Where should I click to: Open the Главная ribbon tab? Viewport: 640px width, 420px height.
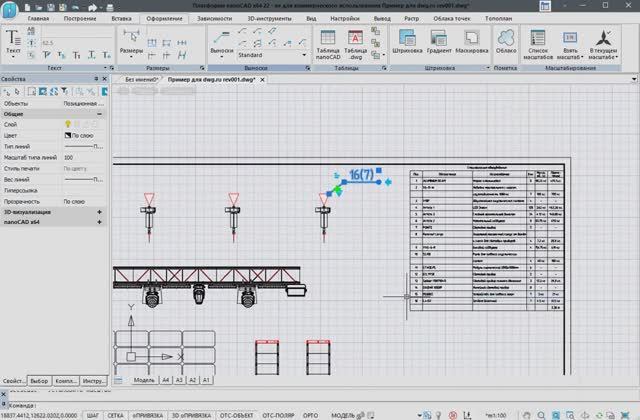pos(38,18)
